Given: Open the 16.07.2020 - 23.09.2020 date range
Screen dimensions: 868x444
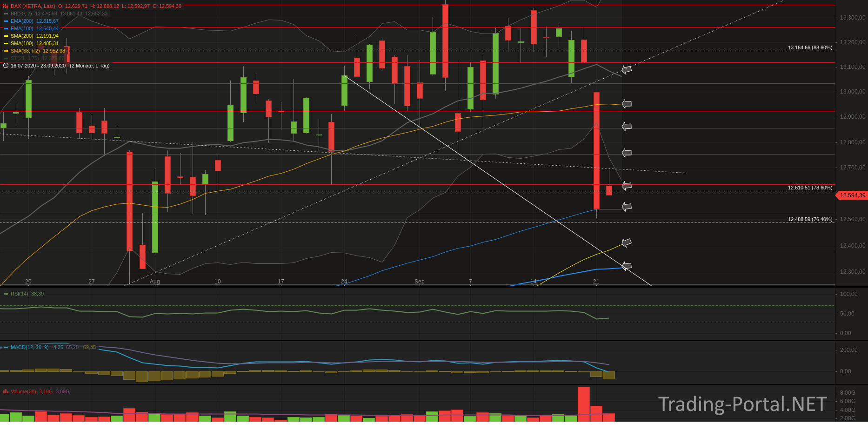Looking at the screenshot, I should 38,66.
